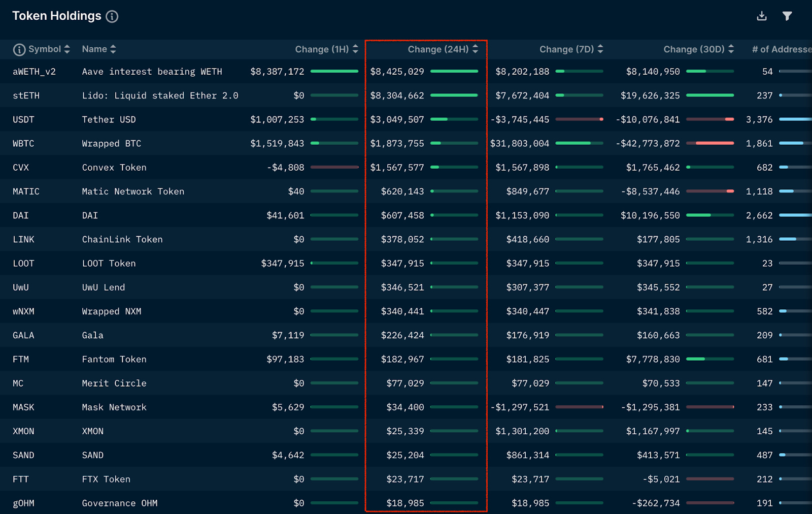Click address count 2,662 for DAI
812x514 pixels.
point(759,215)
